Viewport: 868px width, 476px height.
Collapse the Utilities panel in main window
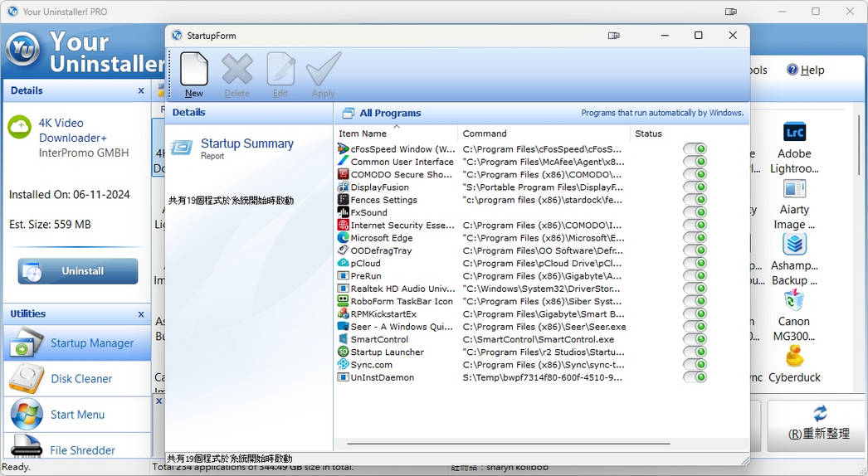pos(141,314)
